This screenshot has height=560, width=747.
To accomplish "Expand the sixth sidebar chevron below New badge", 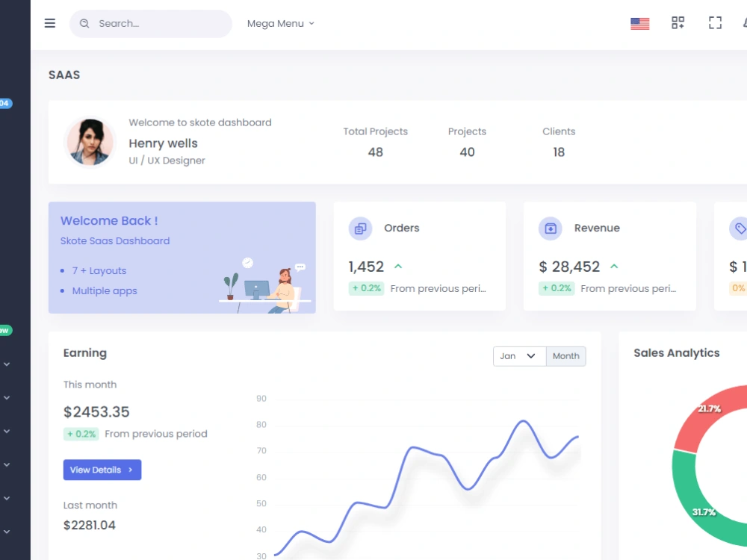I will point(7,532).
